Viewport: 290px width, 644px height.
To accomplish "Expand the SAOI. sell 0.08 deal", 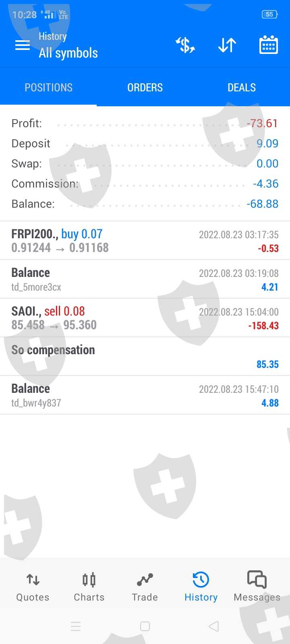I will 145,318.
